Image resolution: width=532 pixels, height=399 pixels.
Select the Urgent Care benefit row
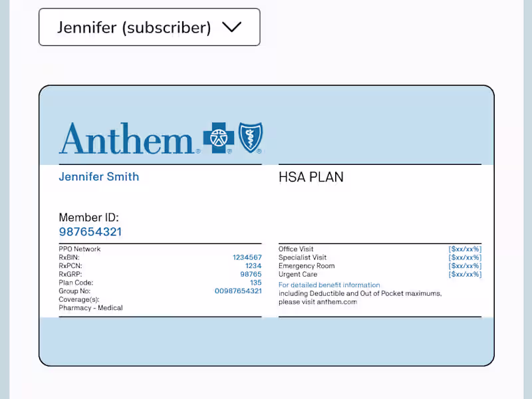(297, 274)
